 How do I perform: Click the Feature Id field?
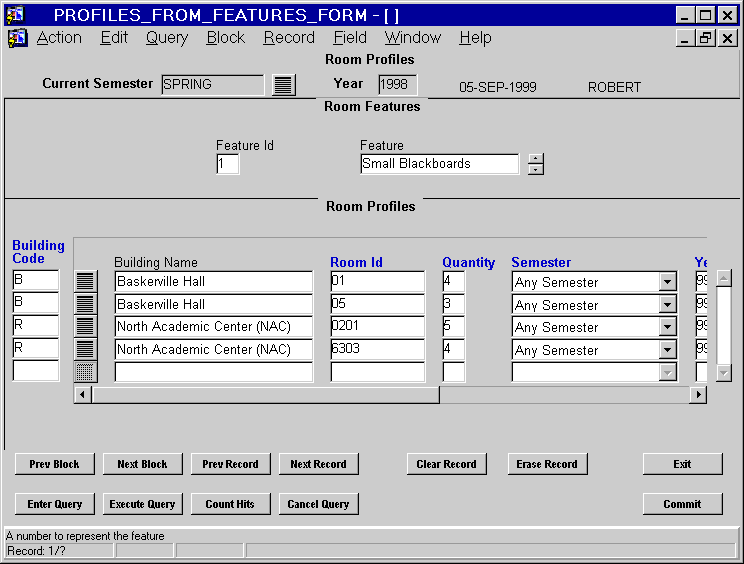[x=228, y=164]
